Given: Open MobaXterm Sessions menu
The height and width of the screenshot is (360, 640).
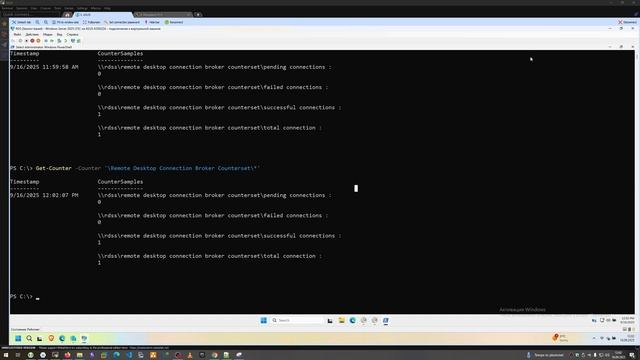Looking at the screenshot, I should 22,8.
